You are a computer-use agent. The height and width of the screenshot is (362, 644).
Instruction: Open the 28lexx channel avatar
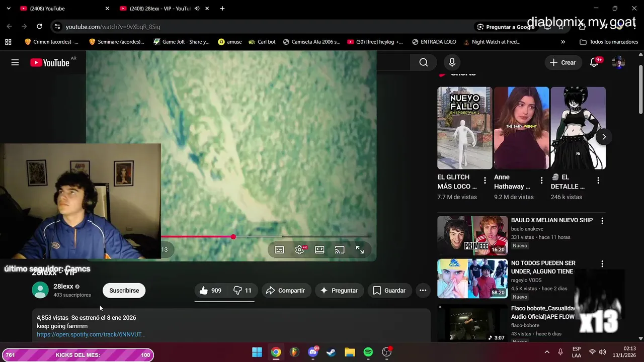(40, 290)
